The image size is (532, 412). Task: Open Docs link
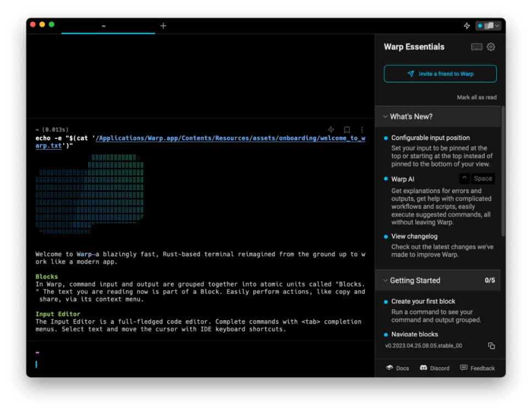[x=397, y=368]
